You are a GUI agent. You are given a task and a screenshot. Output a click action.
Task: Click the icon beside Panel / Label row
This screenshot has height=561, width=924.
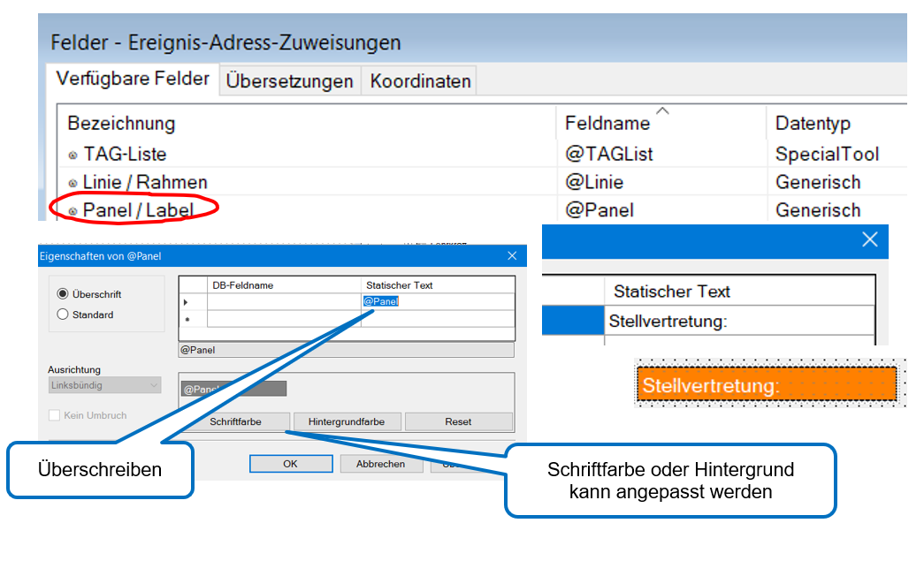pyautogui.click(x=73, y=211)
